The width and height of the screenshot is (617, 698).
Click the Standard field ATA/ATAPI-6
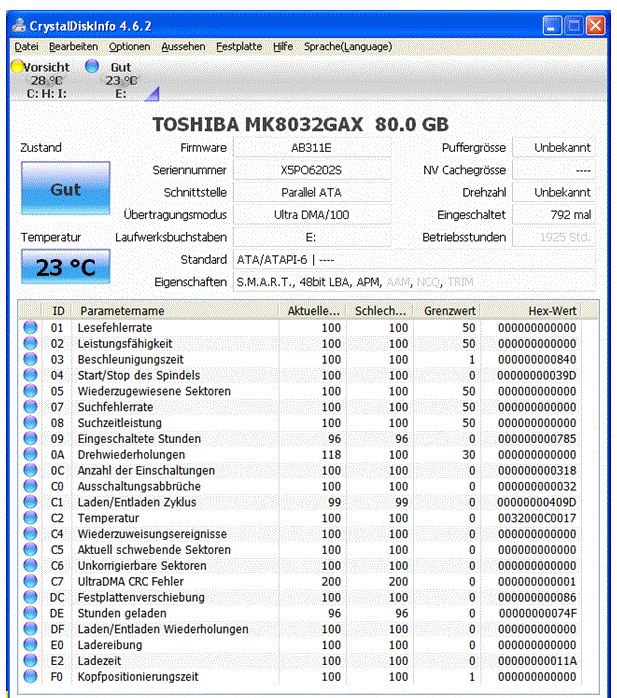(x=414, y=260)
